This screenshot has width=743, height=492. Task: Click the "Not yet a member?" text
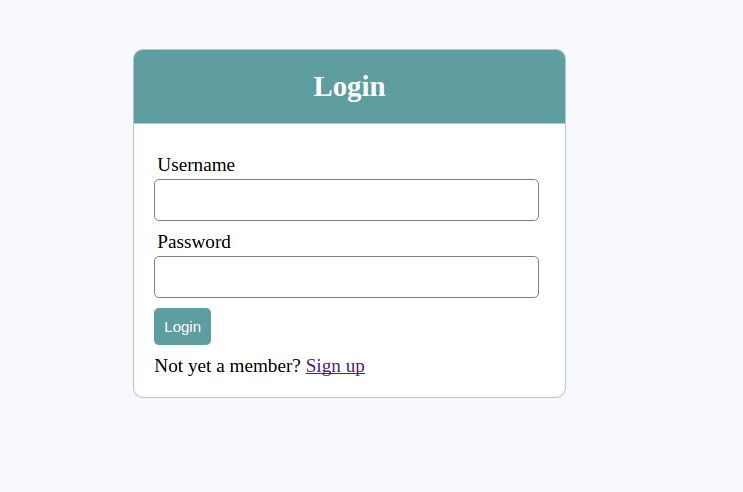pos(227,366)
